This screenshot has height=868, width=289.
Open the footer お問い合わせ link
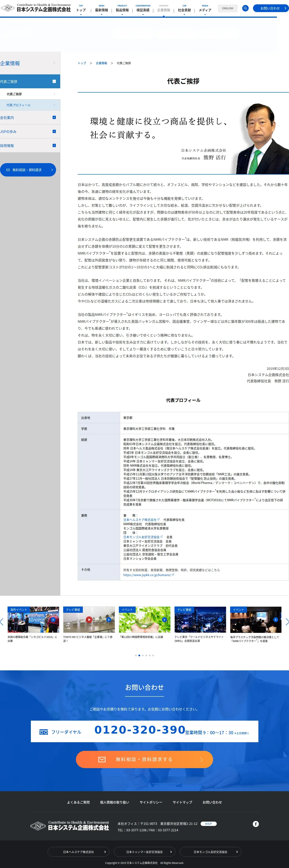coord(212,802)
